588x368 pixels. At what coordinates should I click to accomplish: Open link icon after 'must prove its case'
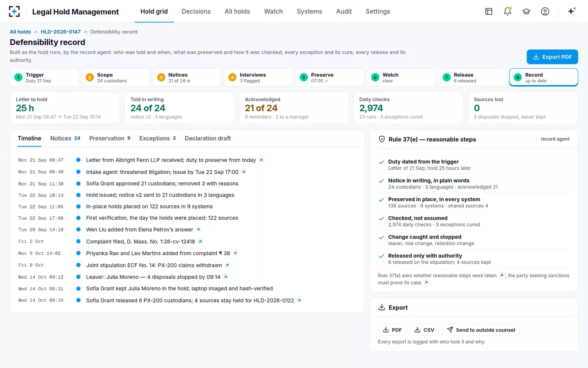426,283
